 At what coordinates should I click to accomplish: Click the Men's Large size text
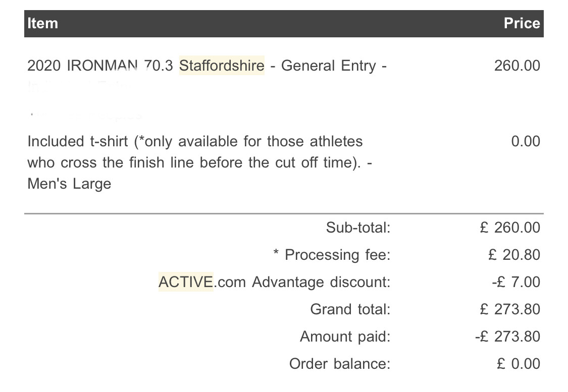pos(69,184)
